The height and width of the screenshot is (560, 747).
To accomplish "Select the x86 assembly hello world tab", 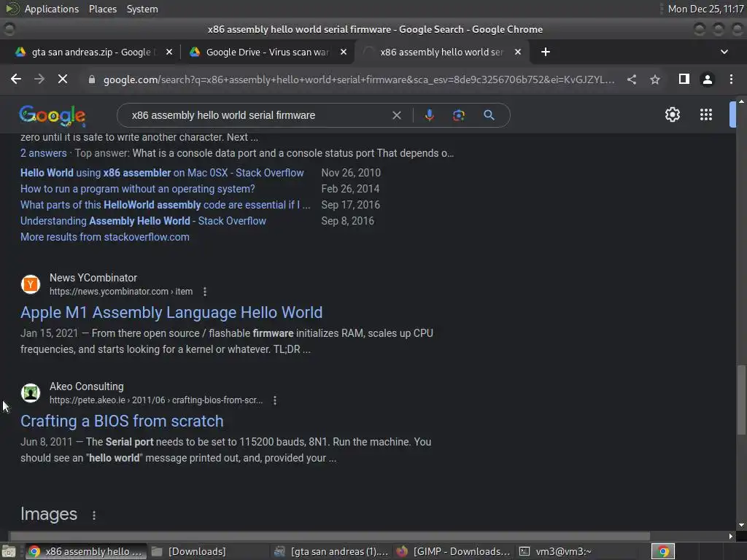I will [x=441, y=52].
